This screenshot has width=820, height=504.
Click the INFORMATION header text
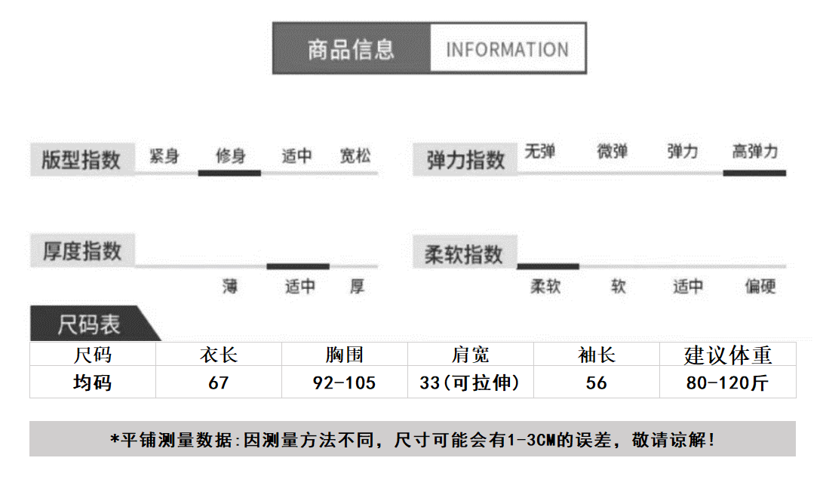[507, 50]
